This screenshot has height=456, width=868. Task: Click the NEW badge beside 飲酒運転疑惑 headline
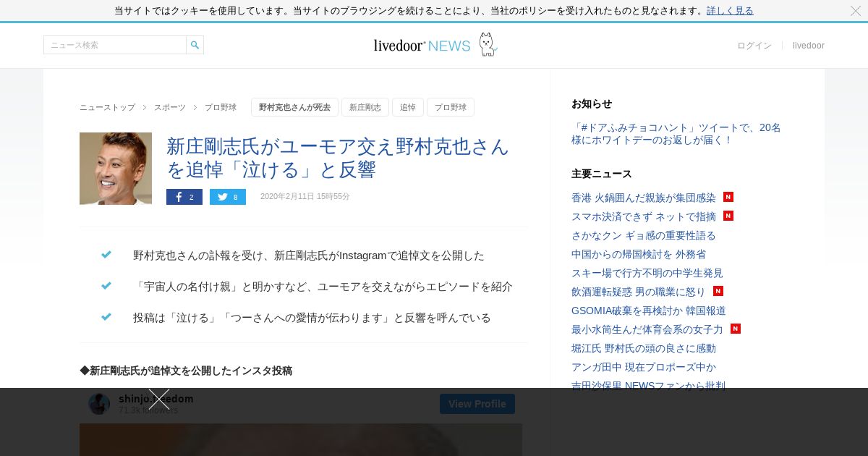pos(718,291)
